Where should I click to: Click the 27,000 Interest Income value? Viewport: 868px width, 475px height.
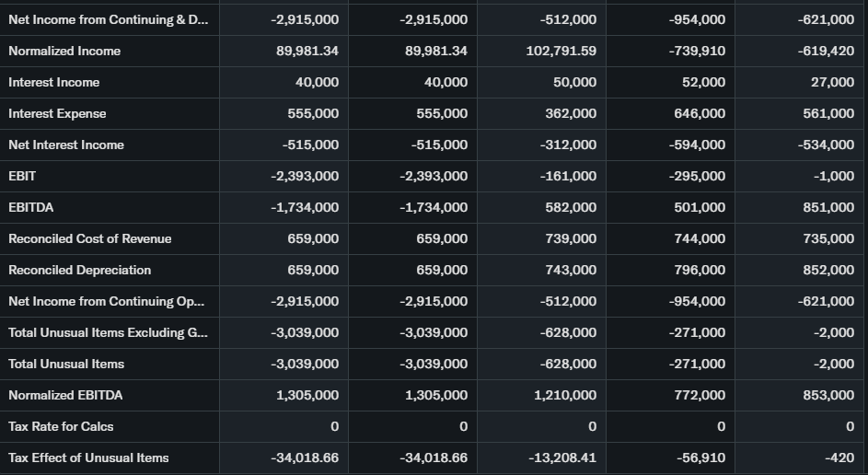click(x=831, y=82)
